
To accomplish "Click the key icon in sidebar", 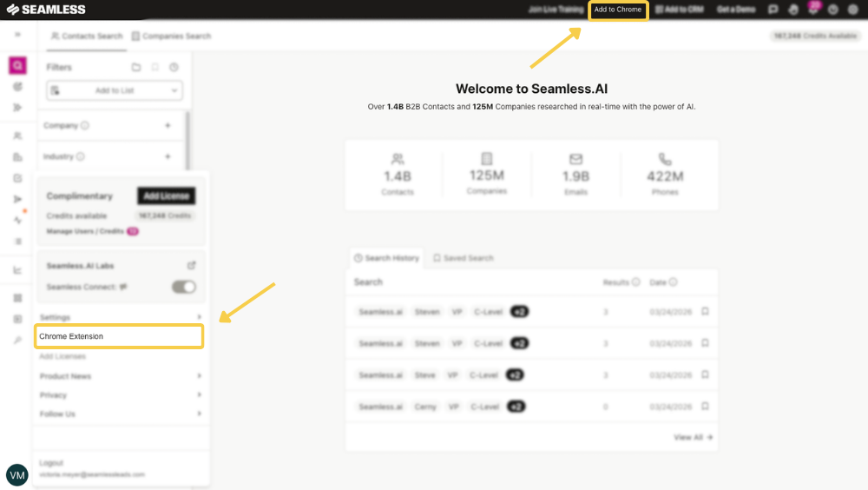I will 17,340.
